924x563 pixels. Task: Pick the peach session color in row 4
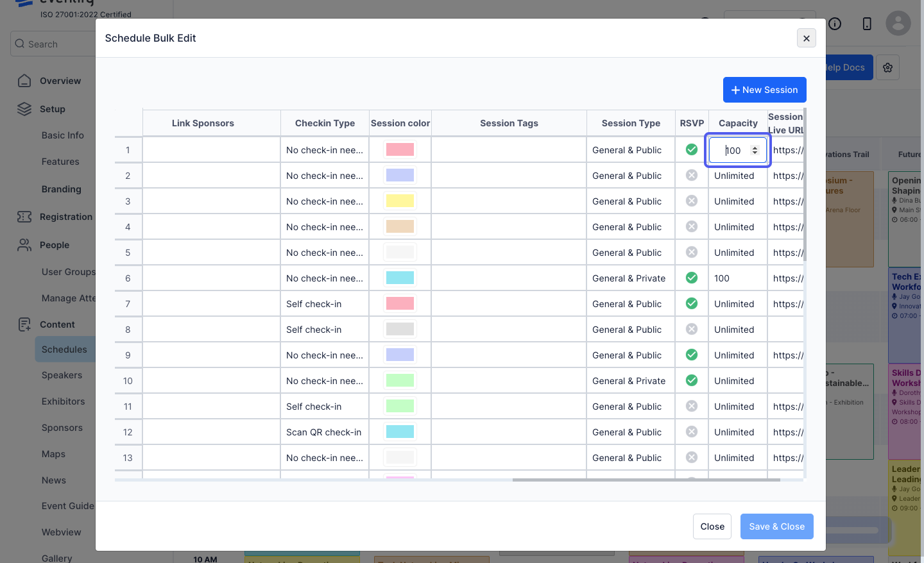tap(400, 226)
